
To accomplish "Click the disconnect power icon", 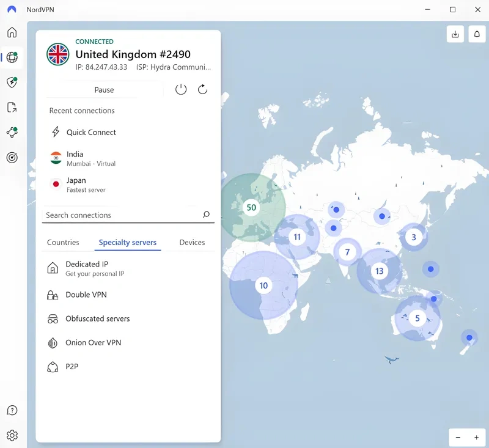I will (x=181, y=89).
